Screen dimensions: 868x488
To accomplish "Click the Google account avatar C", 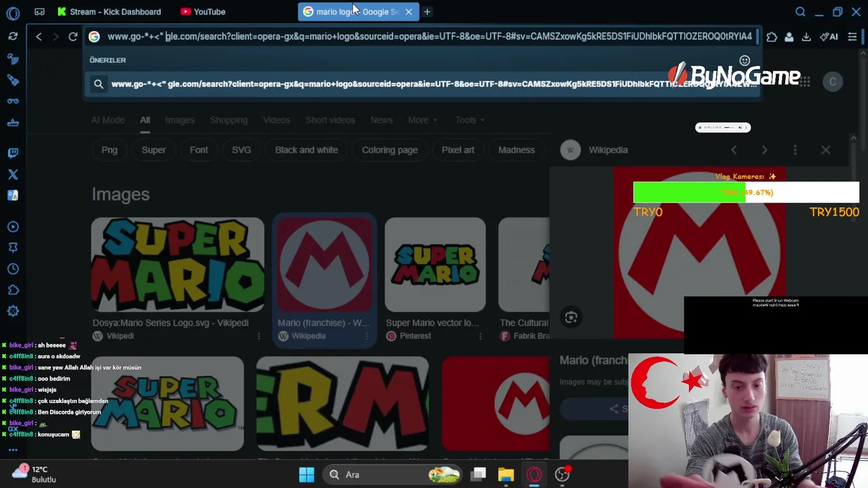I will coord(833,82).
